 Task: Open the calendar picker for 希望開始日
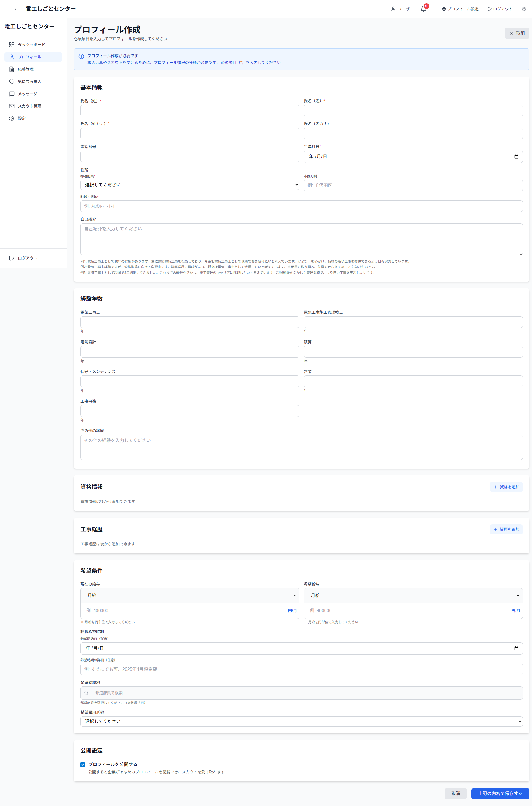coord(516,648)
